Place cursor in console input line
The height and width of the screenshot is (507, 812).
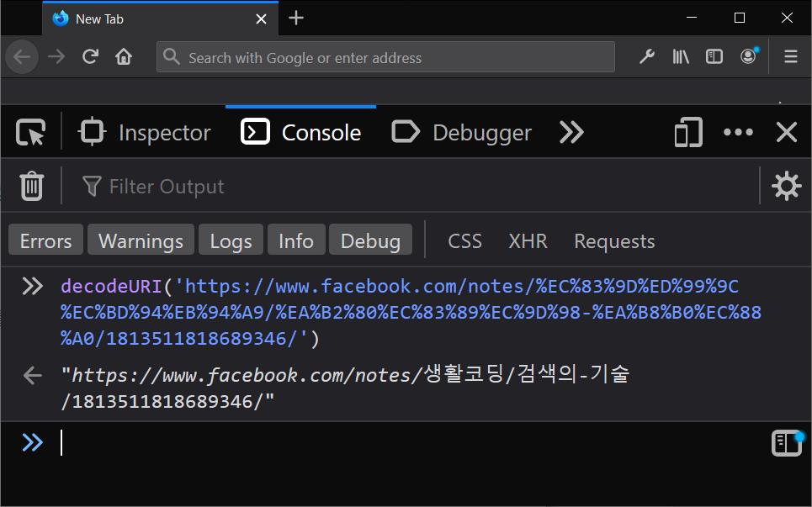click(409, 443)
